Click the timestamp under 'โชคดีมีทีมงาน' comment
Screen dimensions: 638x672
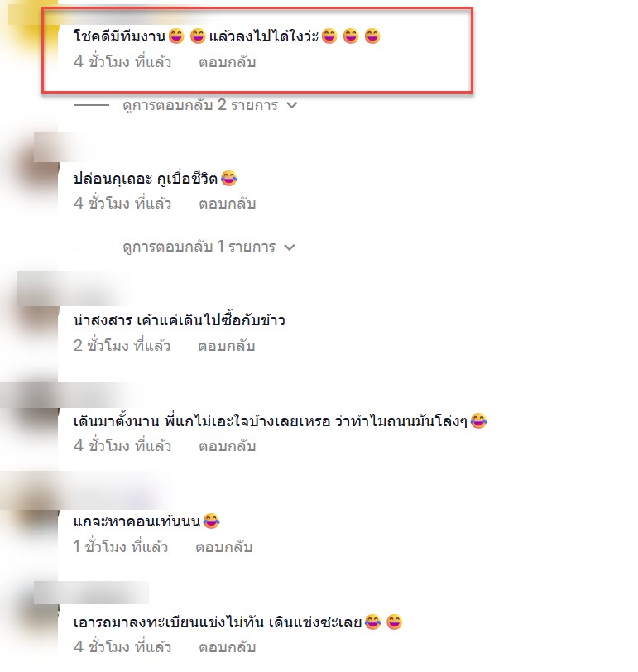[122, 62]
